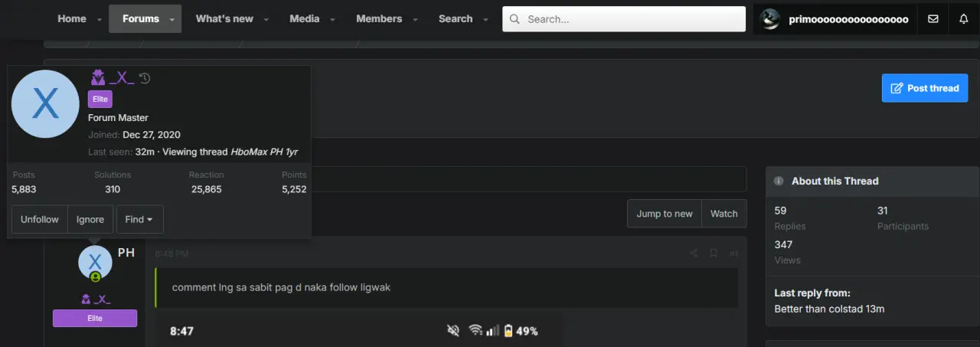The image size is (980, 347).
Task: Click the Jump to new button
Action: click(x=665, y=214)
